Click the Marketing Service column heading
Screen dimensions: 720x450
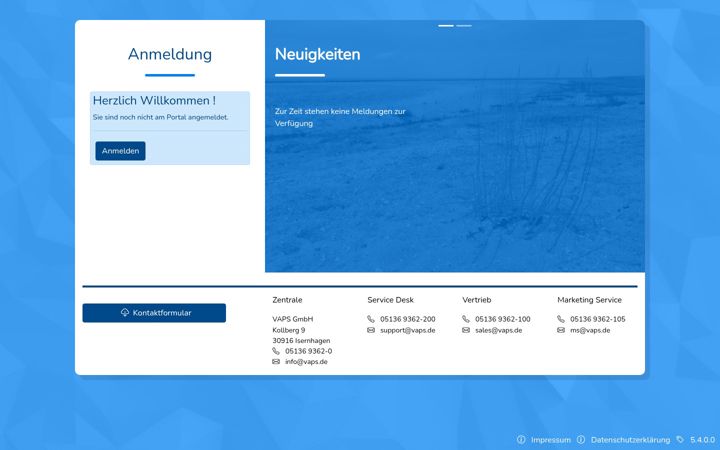[590, 300]
